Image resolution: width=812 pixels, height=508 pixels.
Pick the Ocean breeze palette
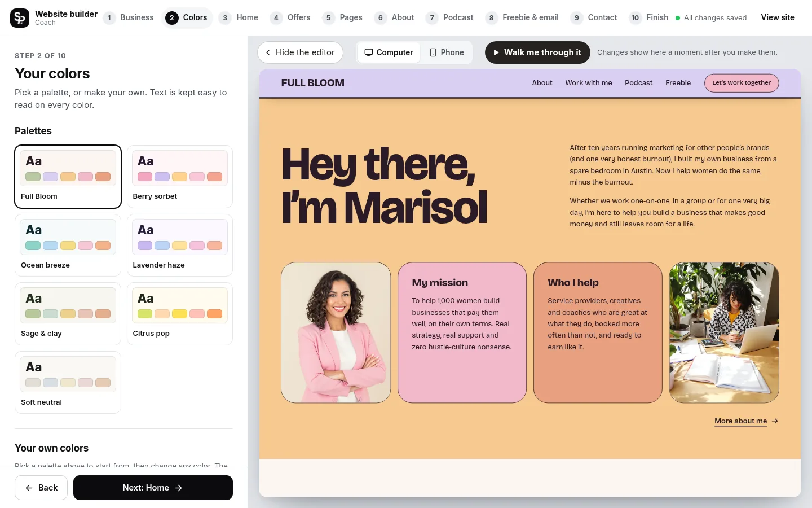[68, 245]
